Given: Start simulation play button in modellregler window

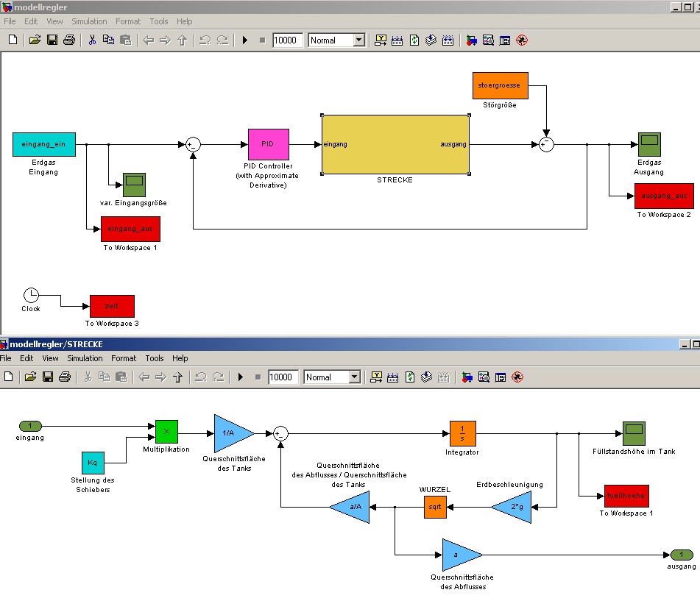Looking at the screenshot, I should [x=244, y=40].
